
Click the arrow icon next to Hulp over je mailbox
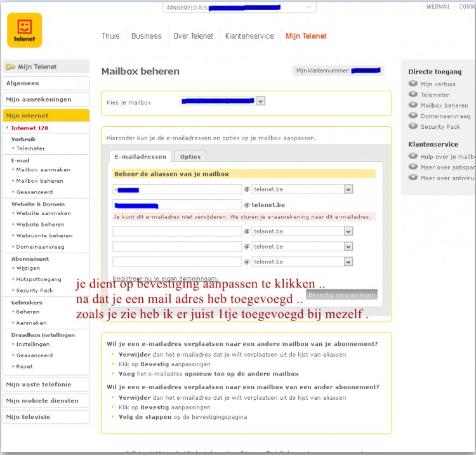413,156
